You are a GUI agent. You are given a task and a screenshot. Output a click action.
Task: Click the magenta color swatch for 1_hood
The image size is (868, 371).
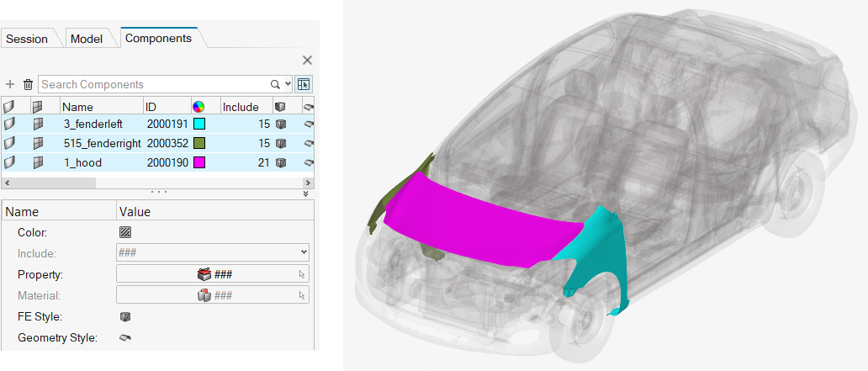[199, 162]
